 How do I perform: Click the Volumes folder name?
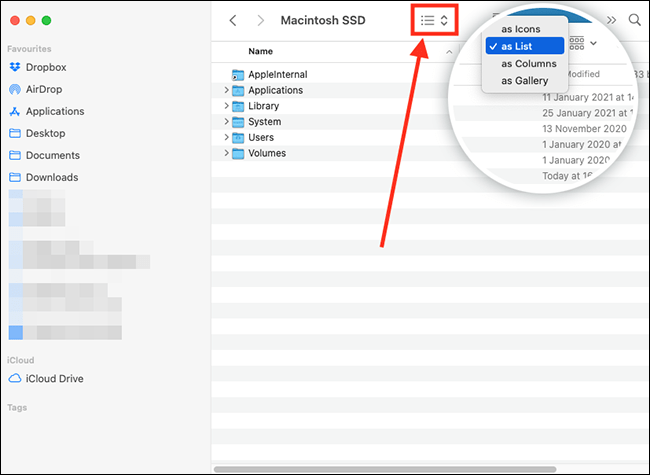267,153
